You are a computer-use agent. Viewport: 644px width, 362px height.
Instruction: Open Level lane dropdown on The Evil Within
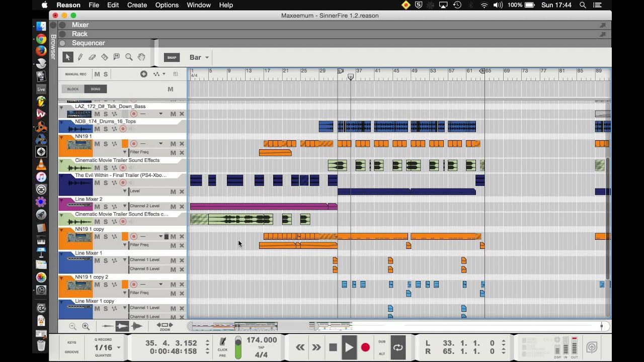tap(125, 192)
